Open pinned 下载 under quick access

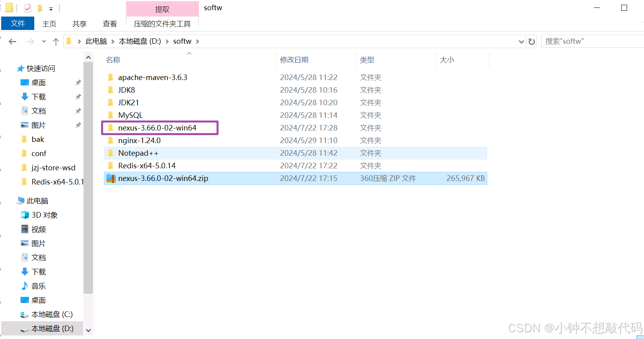(39, 97)
